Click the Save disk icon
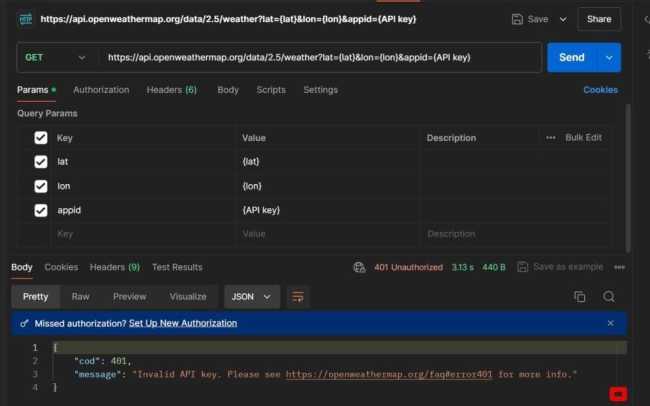650x406 pixels. (517, 19)
